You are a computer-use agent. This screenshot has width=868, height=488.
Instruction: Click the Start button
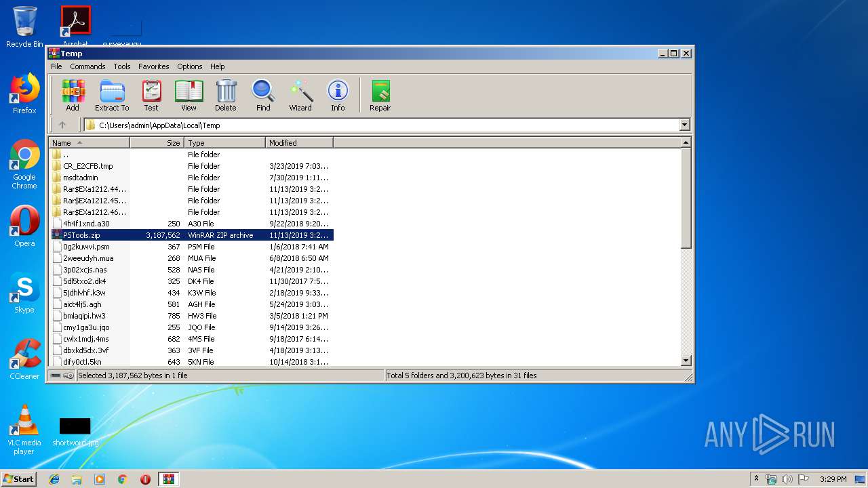click(x=19, y=479)
